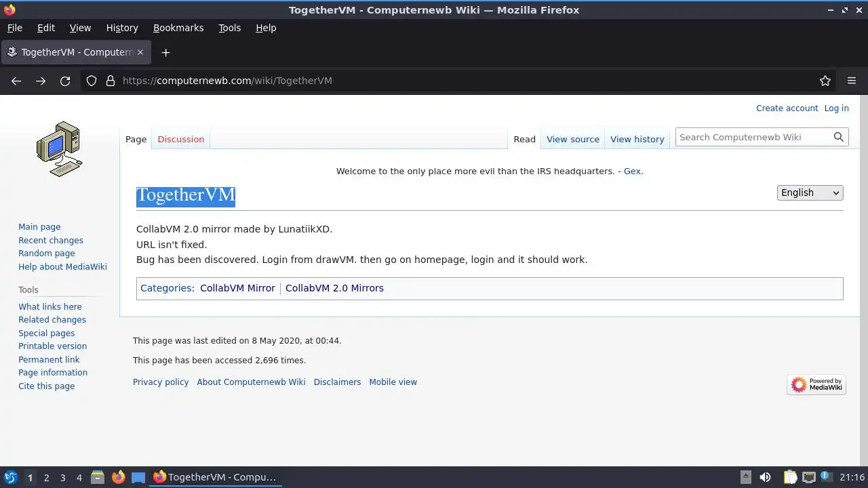Reload the page with the refresh icon

click(65, 81)
